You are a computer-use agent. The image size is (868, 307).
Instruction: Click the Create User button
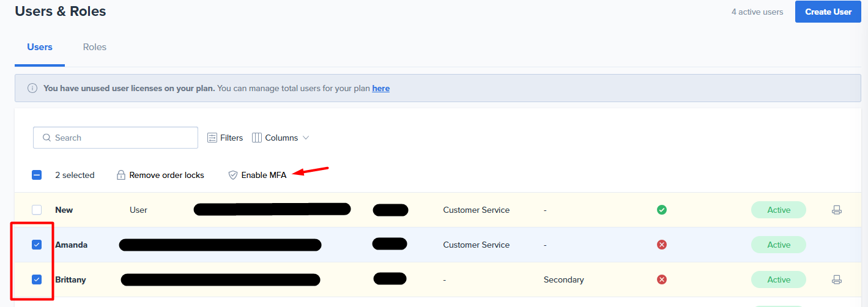coord(828,12)
